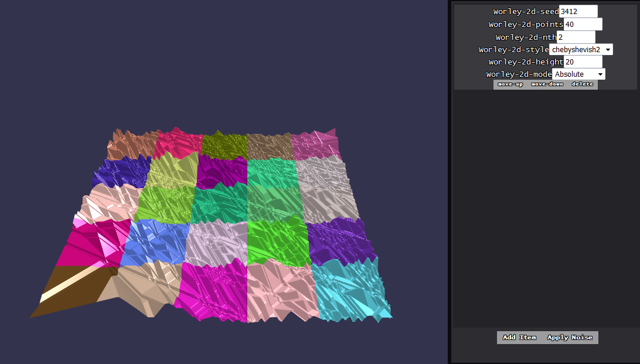The width and height of the screenshot is (640, 364).
Task: Open the Worley-2d-mode Absolute dropdown
Action: tap(578, 74)
